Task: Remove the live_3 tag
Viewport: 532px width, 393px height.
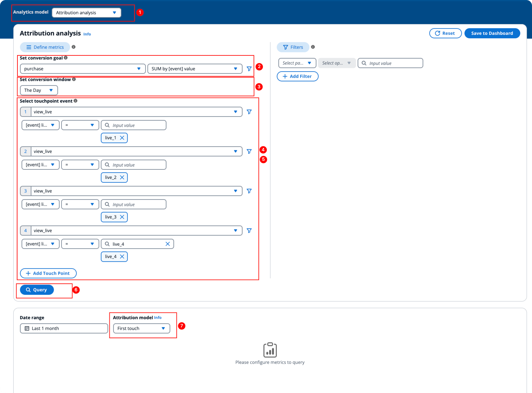Action: coord(122,217)
